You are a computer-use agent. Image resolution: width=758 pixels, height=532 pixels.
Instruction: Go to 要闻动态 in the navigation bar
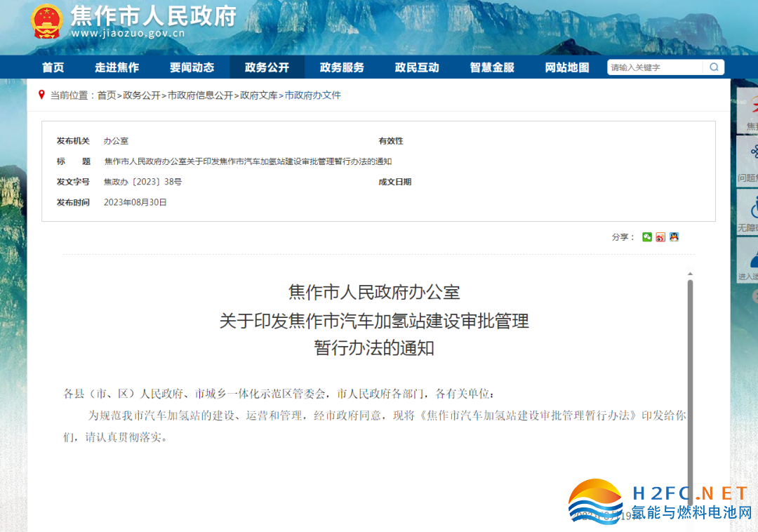tap(192, 67)
